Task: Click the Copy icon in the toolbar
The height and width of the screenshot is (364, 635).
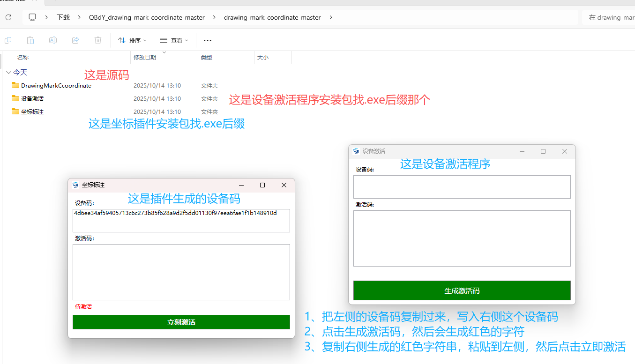Action: 8,40
